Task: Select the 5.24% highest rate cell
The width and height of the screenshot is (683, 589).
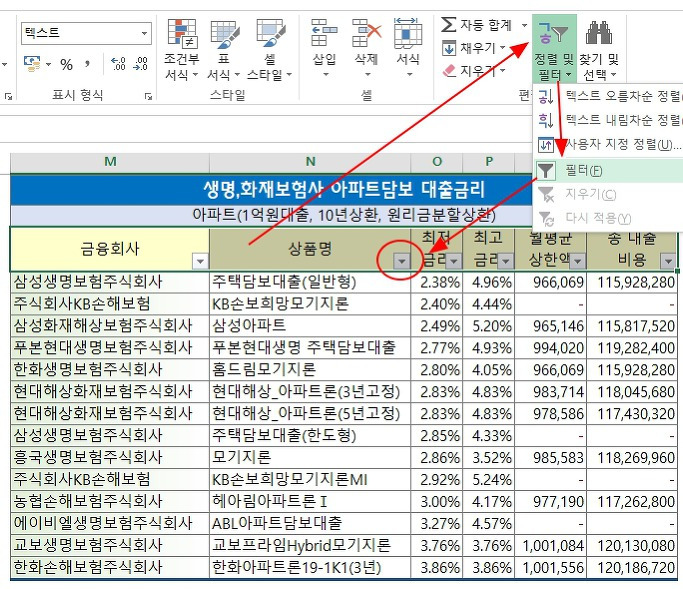Action: (x=489, y=480)
